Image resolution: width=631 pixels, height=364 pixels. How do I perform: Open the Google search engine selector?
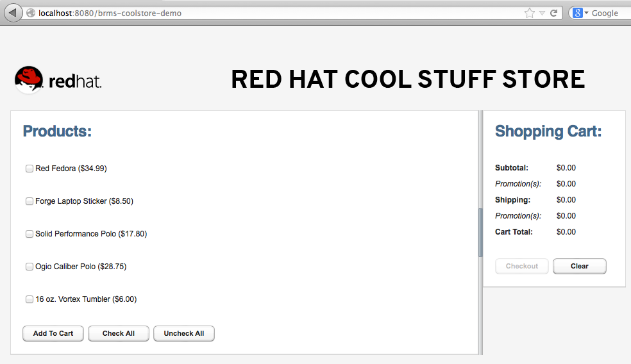tap(580, 13)
